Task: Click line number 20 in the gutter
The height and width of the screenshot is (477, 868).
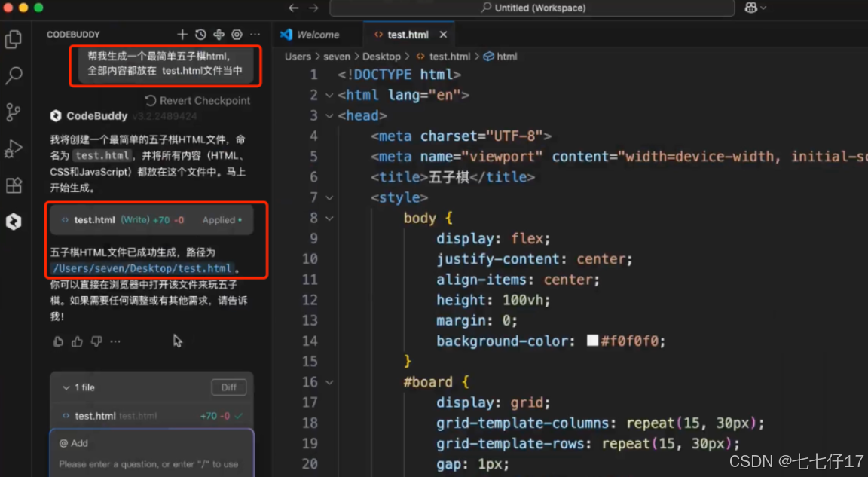Action: tap(310, 463)
